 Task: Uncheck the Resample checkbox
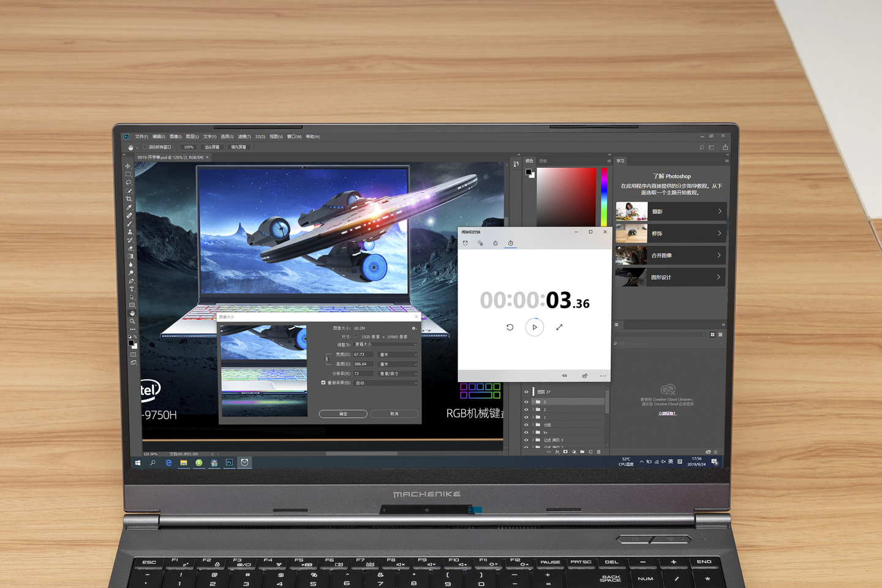pos(323,383)
